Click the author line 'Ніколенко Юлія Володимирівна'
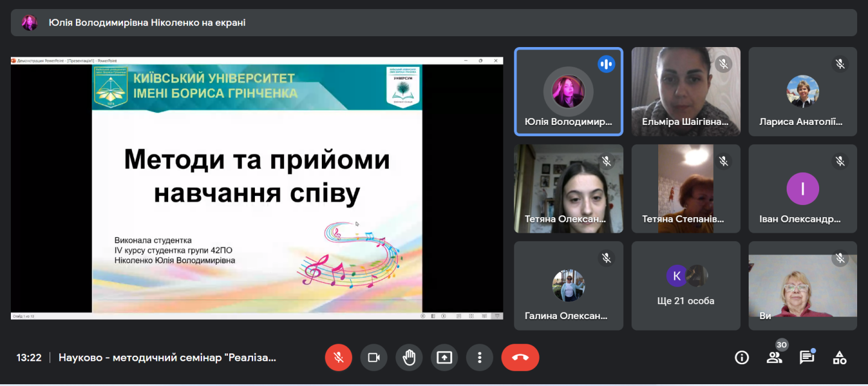 pyautogui.click(x=175, y=261)
